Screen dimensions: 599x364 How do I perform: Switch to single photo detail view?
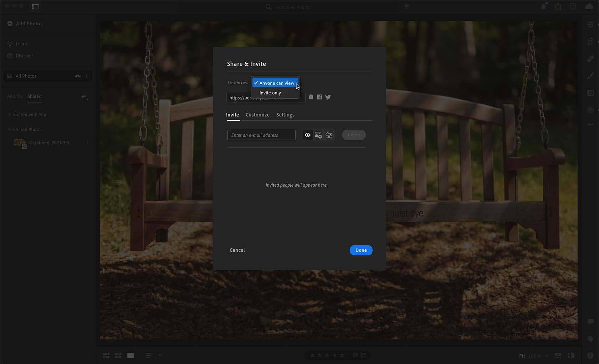[x=130, y=355]
